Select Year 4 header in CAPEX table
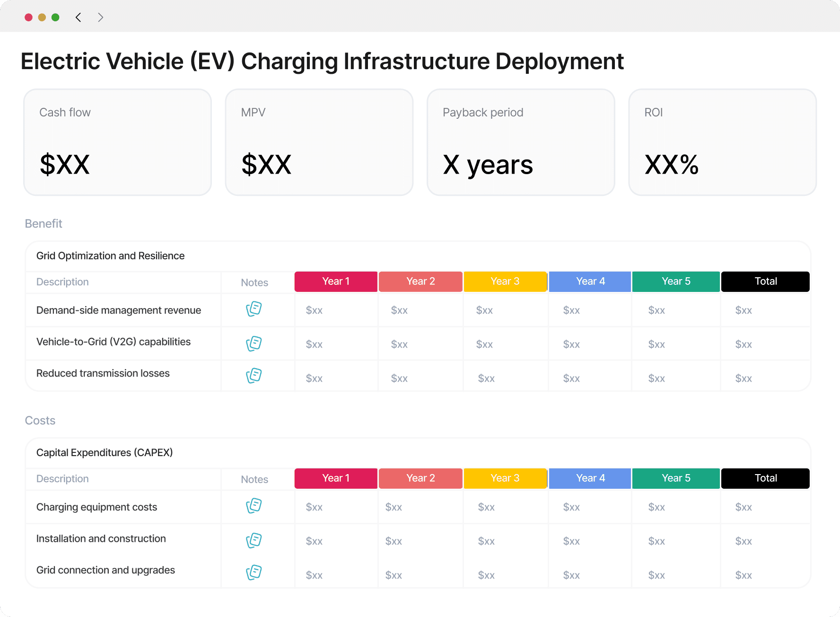Screen dimensions: 840x617 [x=590, y=478]
